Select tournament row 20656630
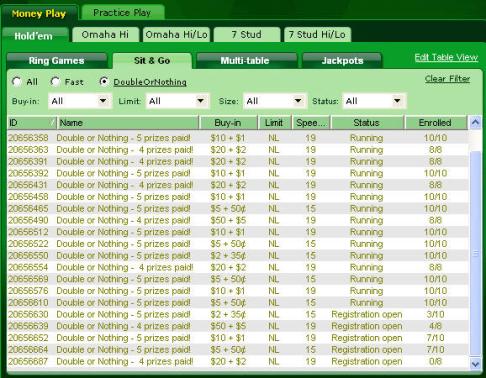Image resolution: width=486 pixels, height=378 pixels. tap(237, 314)
